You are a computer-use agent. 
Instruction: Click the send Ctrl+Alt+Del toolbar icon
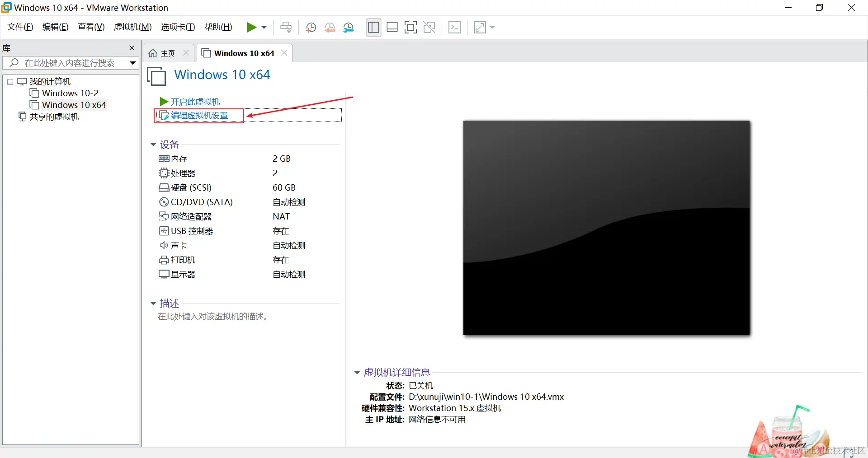pos(286,28)
